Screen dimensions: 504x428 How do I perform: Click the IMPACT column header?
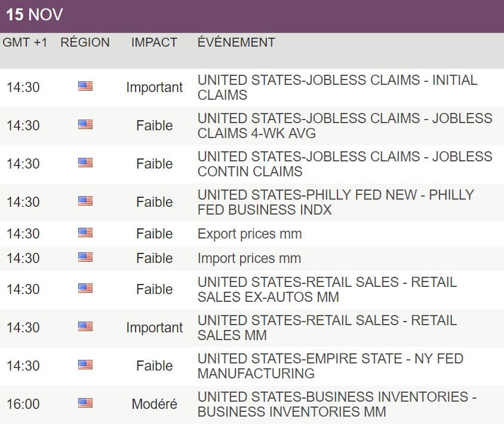pos(154,42)
